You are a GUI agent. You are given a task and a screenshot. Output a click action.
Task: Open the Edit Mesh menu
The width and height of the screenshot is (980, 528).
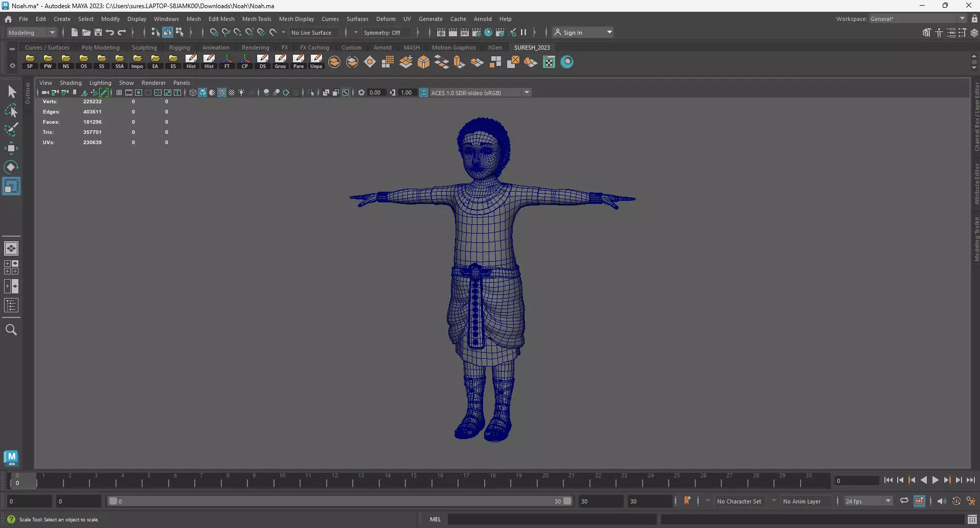point(221,19)
